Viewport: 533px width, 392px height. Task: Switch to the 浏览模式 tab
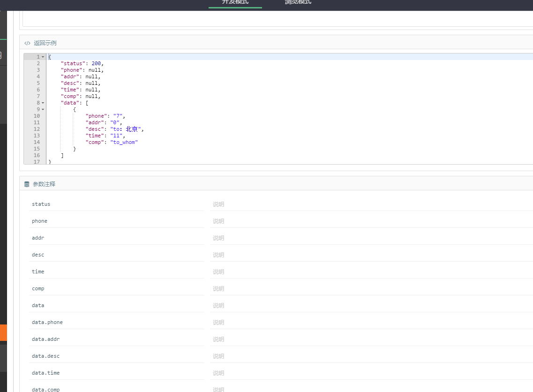pyautogui.click(x=298, y=3)
